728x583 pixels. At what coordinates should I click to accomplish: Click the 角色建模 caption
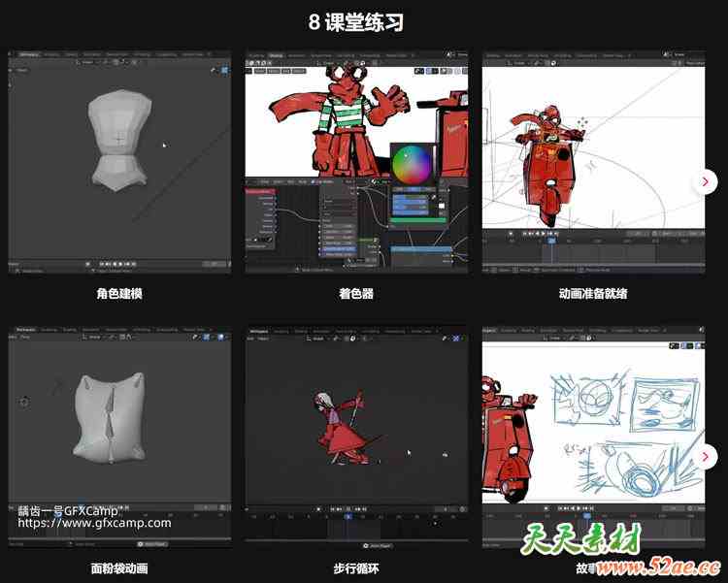119,293
